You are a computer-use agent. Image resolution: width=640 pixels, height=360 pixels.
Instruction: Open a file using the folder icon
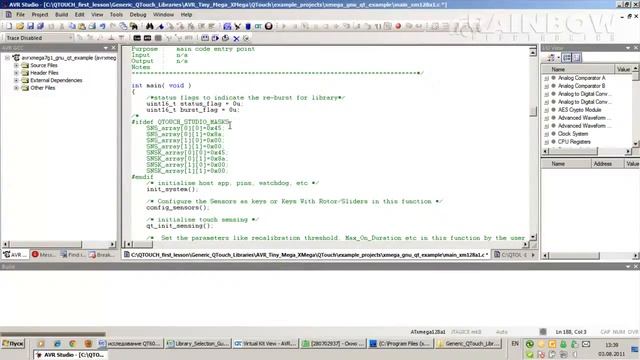point(20,26)
